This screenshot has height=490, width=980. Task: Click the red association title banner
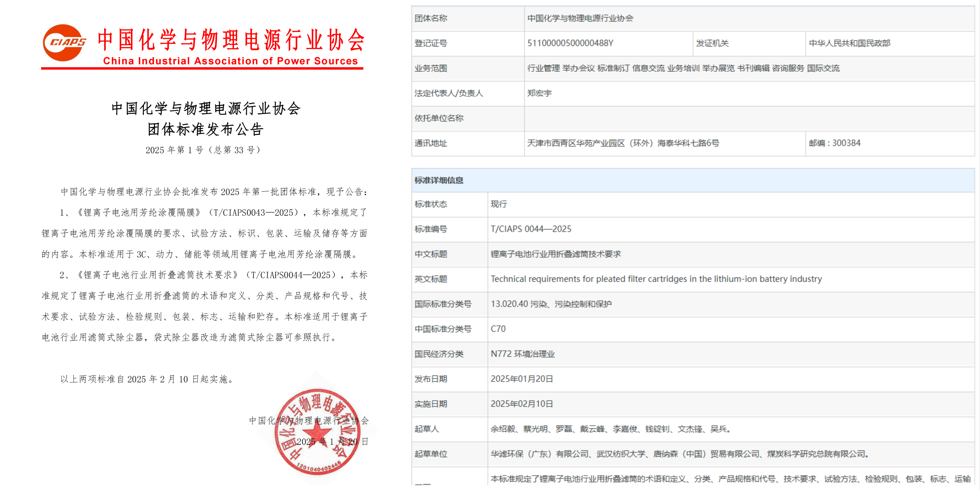(x=231, y=40)
